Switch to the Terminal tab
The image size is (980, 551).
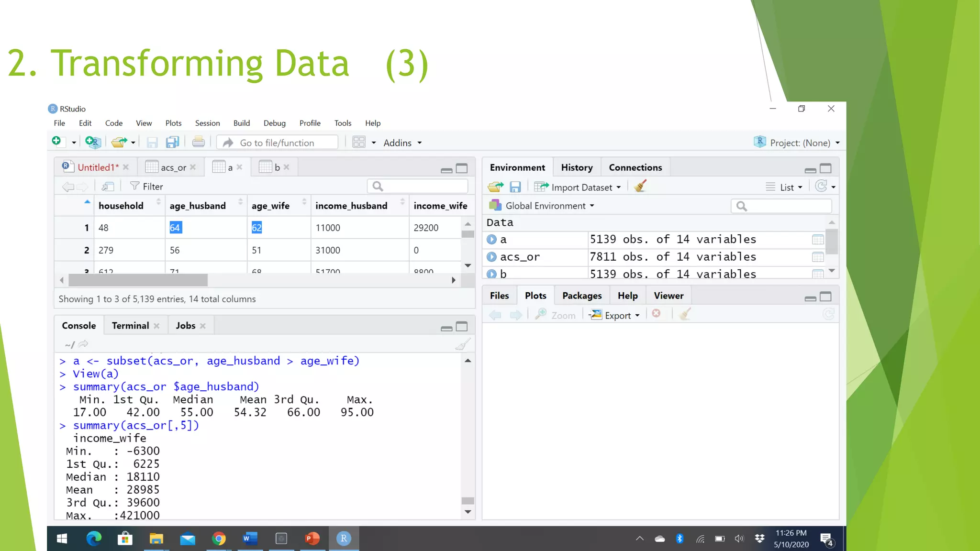pyautogui.click(x=130, y=325)
